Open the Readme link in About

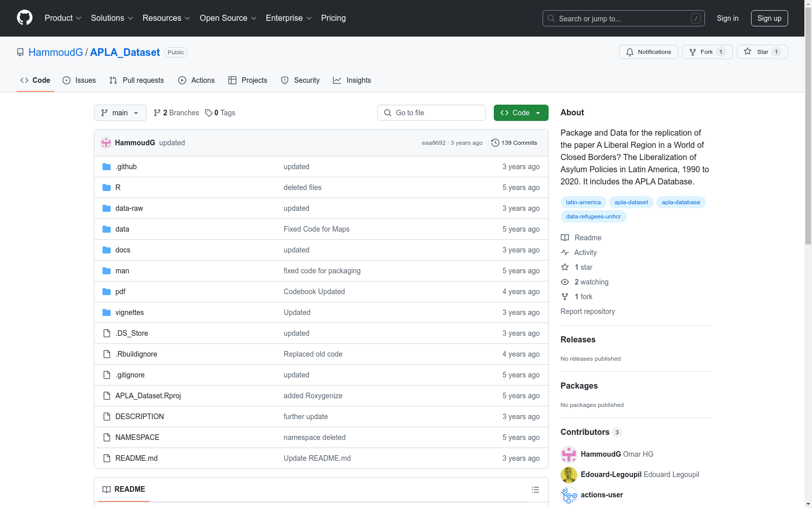(x=581, y=238)
